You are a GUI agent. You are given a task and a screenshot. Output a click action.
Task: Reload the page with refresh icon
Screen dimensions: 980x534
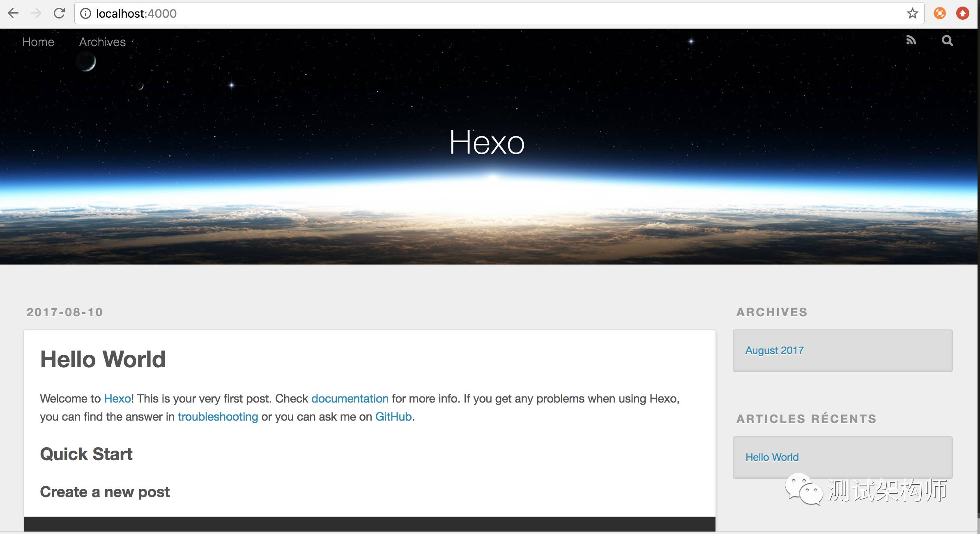click(60, 14)
